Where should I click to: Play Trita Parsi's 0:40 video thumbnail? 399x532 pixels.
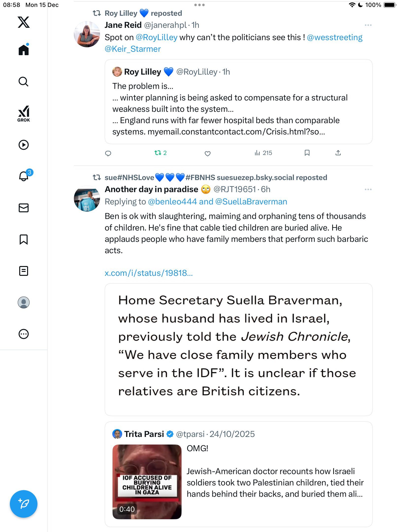point(147,482)
